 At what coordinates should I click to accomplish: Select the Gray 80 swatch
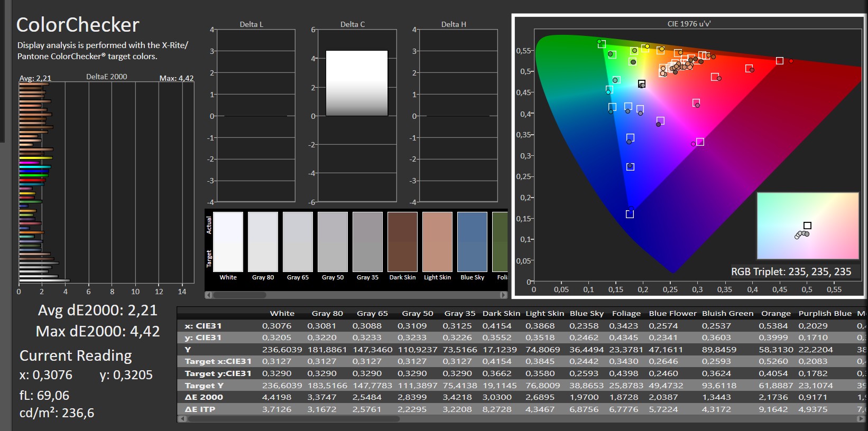(x=263, y=242)
